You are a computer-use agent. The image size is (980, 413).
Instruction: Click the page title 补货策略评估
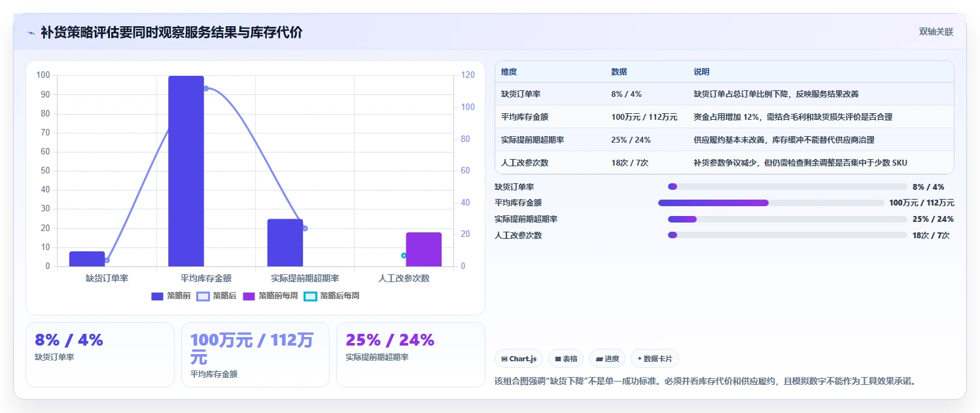pos(171,33)
